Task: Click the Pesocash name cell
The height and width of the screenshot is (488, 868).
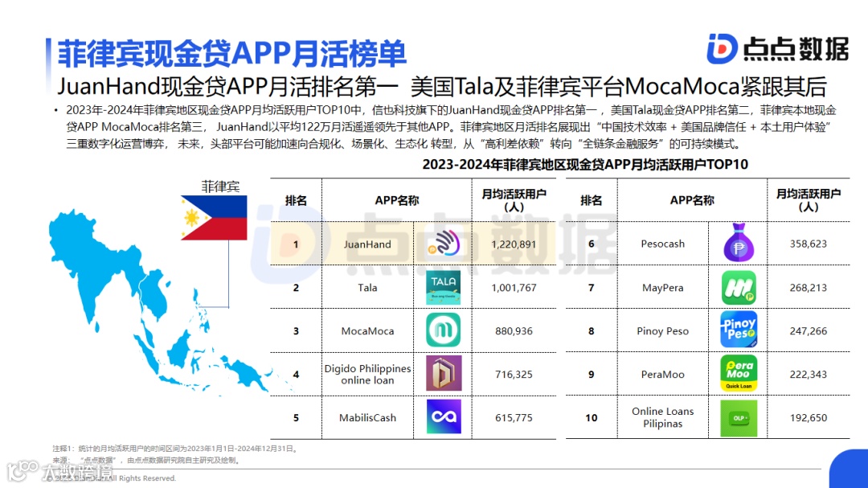Action: point(662,244)
